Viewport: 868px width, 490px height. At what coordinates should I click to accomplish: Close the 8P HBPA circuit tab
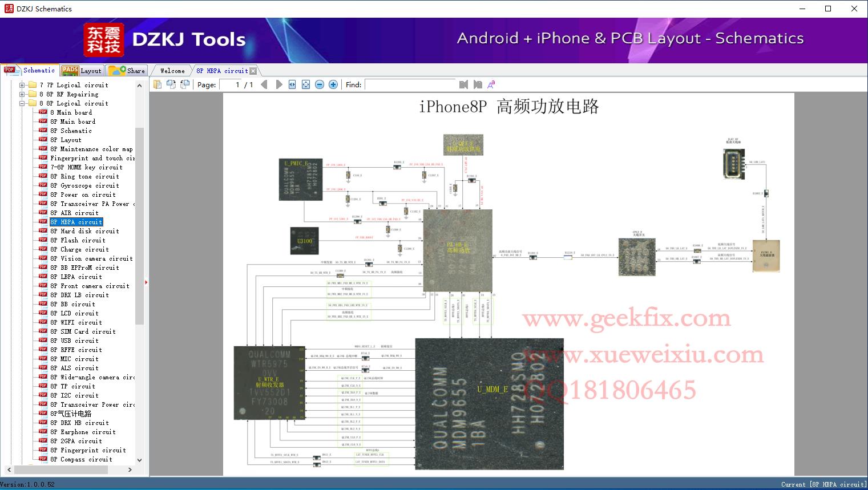pyautogui.click(x=253, y=71)
